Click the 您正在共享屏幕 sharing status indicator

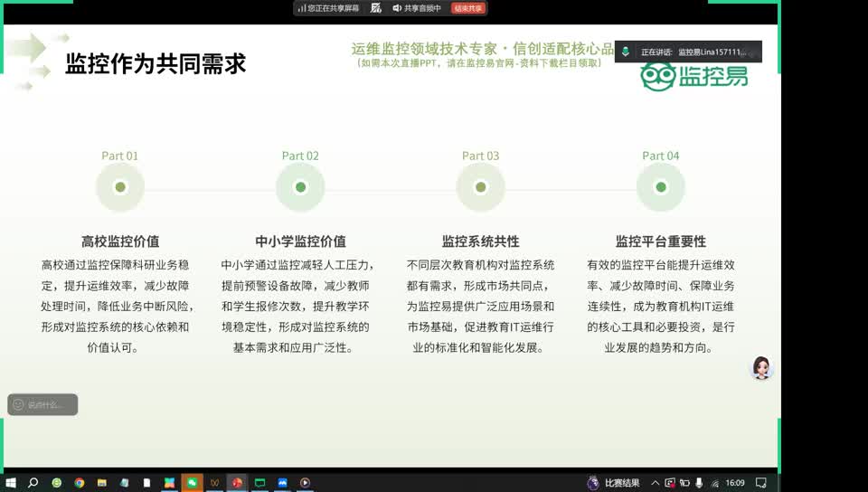click(x=328, y=8)
